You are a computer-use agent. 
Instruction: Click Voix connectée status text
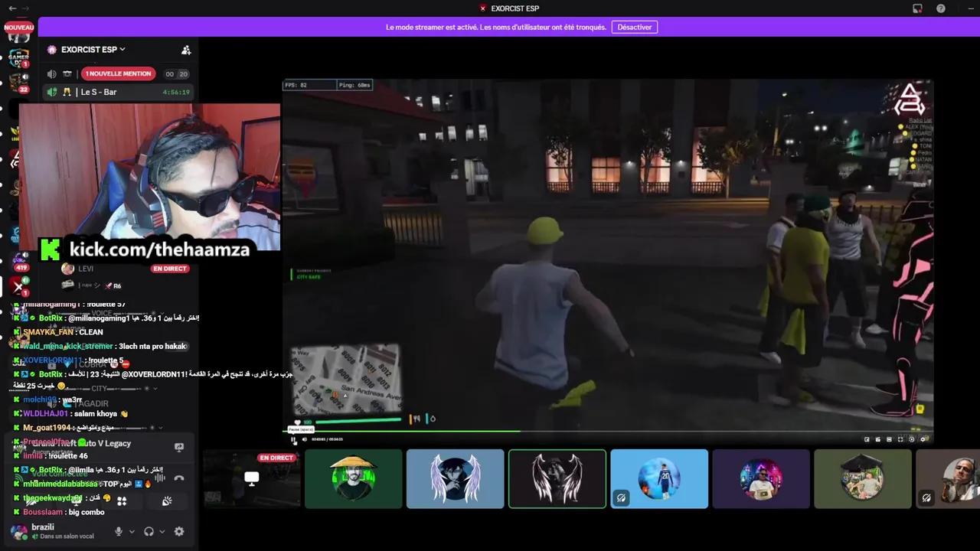60,474
